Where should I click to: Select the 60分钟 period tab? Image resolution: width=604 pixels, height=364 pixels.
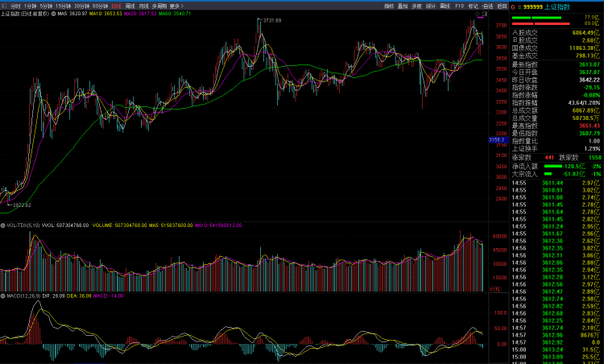(100, 6)
